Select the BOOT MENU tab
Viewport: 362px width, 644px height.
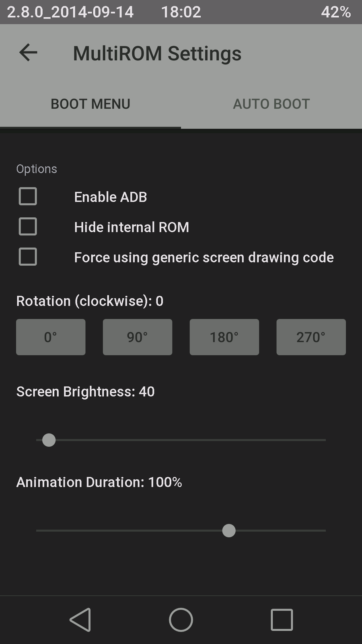pos(90,104)
